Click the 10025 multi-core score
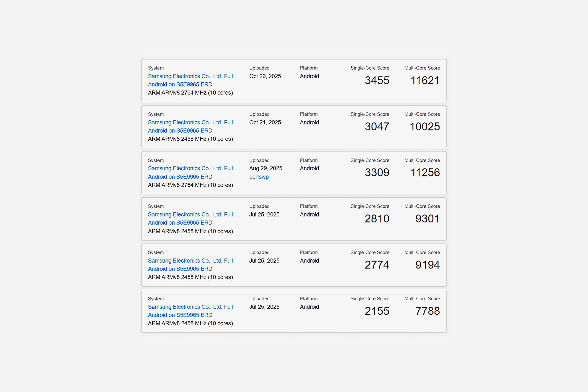The image size is (588, 392). 425,126
